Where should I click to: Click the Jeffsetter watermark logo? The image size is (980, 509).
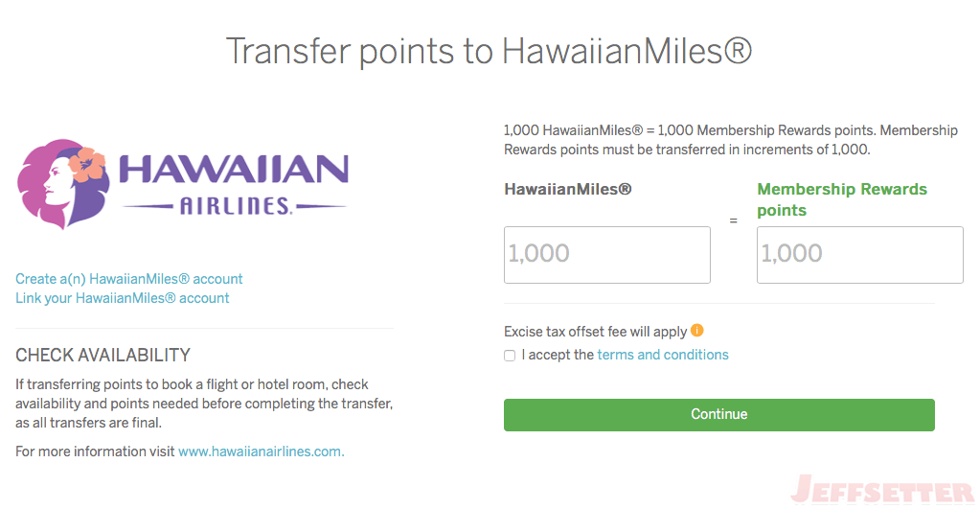point(883,490)
